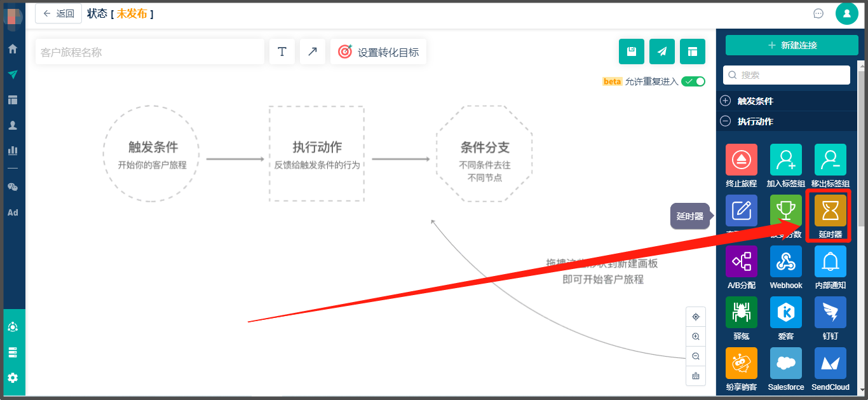This screenshot has width=868, height=400.
Task: Select the Salesforce action icon
Action: coord(786,363)
